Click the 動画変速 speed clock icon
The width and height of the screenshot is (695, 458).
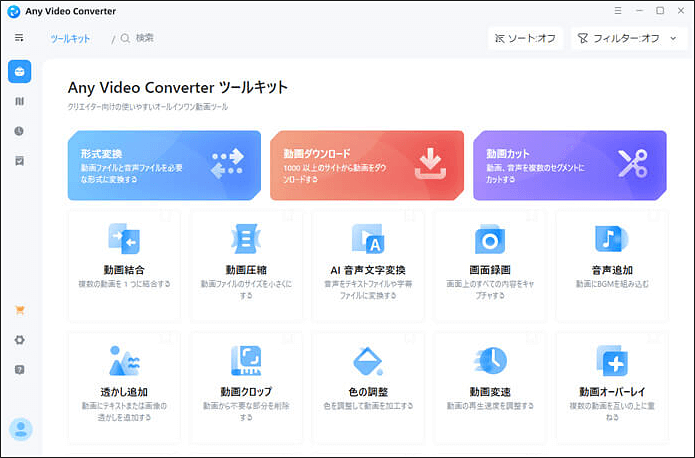(x=490, y=360)
